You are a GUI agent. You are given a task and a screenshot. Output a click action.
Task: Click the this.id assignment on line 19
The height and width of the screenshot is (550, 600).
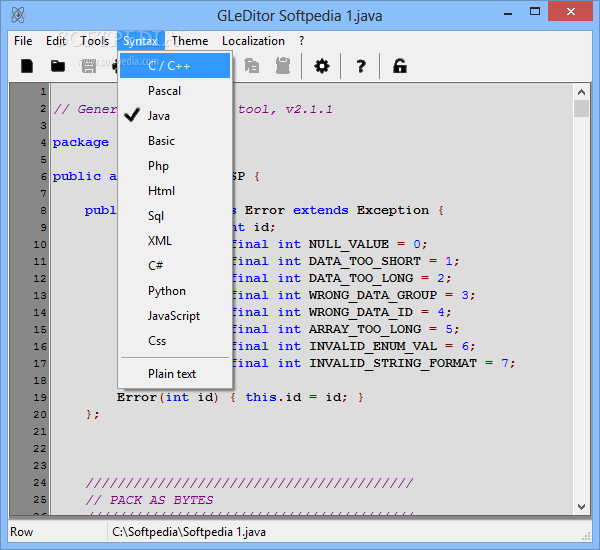(296, 397)
